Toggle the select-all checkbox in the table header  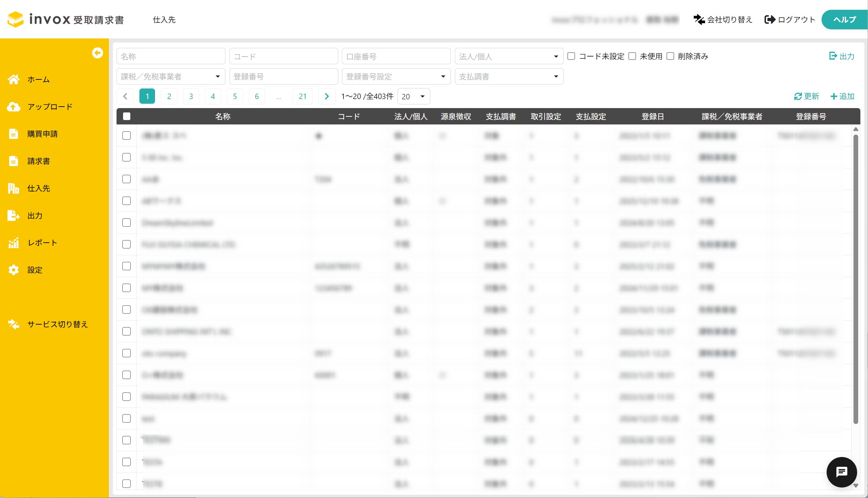coord(127,116)
